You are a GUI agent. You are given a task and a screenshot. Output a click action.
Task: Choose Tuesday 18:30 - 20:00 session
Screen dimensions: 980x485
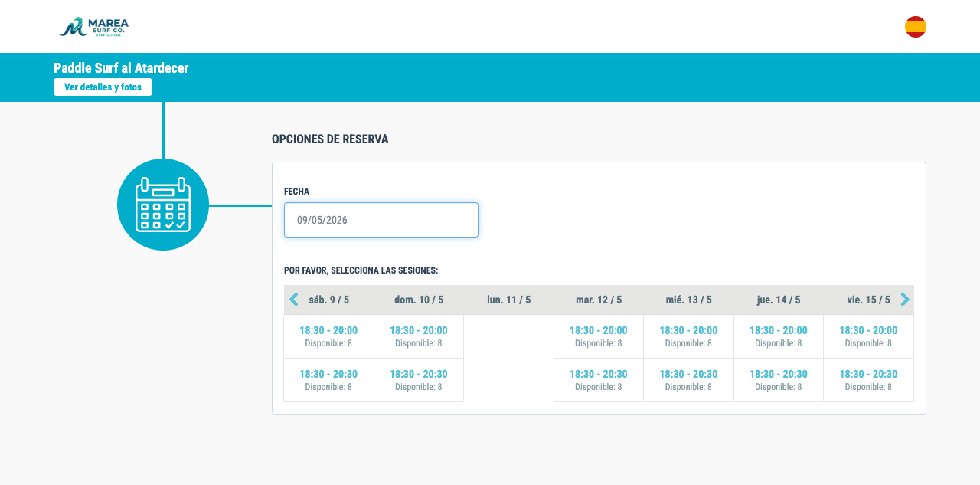[x=599, y=336]
